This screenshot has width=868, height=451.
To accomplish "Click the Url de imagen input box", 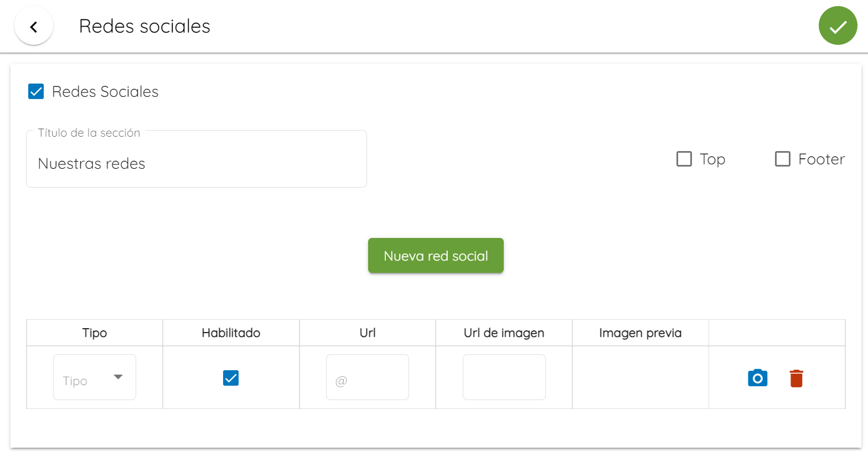I will click(504, 377).
